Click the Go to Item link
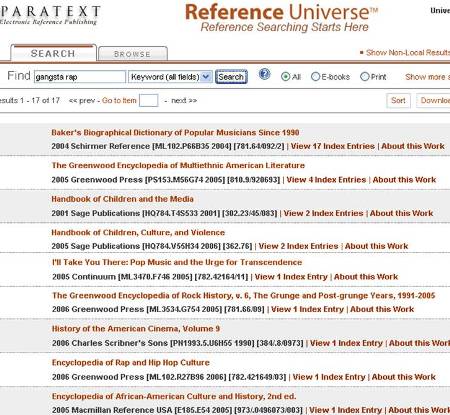Image resolution: width=450 pixels, height=415 pixels. click(119, 100)
